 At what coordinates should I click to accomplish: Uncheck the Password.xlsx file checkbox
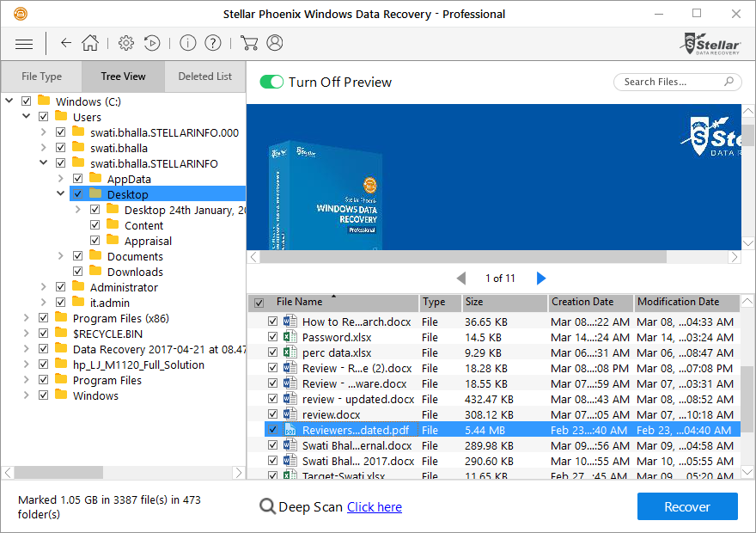pos(273,337)
